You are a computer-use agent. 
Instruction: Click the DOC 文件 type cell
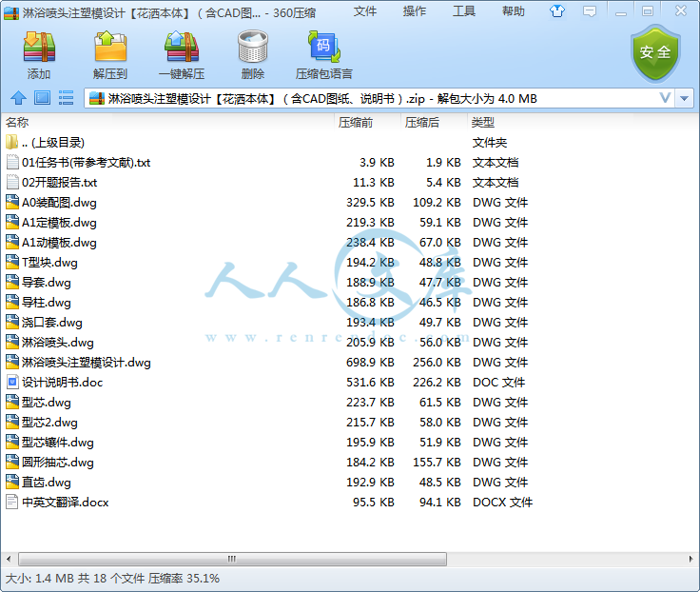pos(498,382)
